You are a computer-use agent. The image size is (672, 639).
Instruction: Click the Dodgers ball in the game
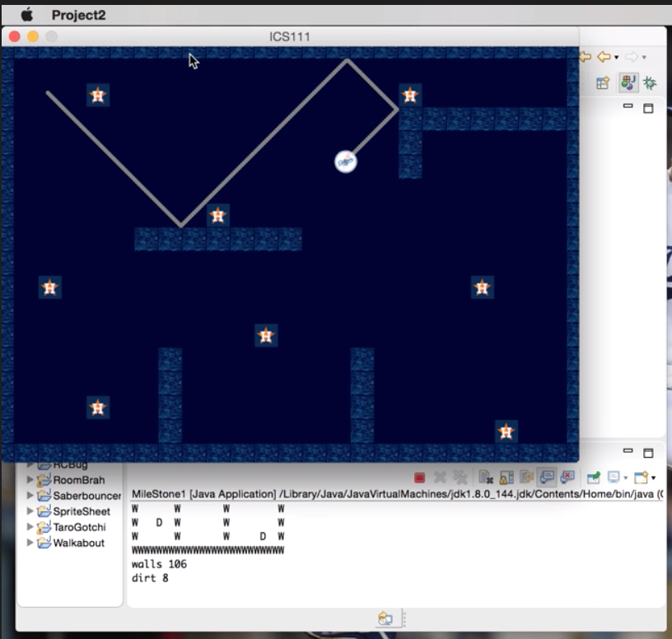(x=345, y=162)
